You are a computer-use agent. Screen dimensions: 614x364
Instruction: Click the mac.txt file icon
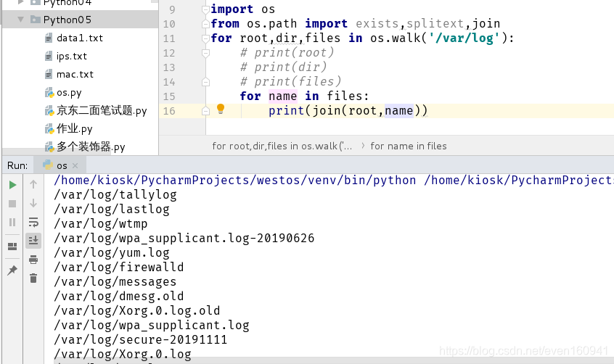pos(49,75)
